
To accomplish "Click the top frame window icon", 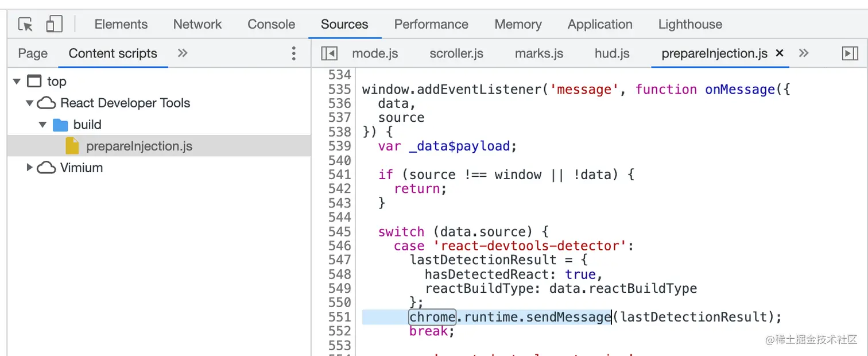I will click(x=34, y=82).
